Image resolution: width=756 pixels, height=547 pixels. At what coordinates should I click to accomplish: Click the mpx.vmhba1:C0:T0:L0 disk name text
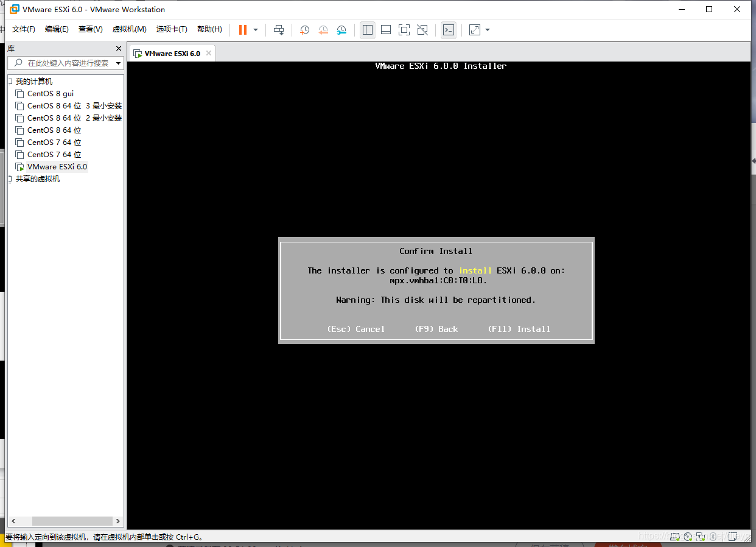(x=438, y=280)
